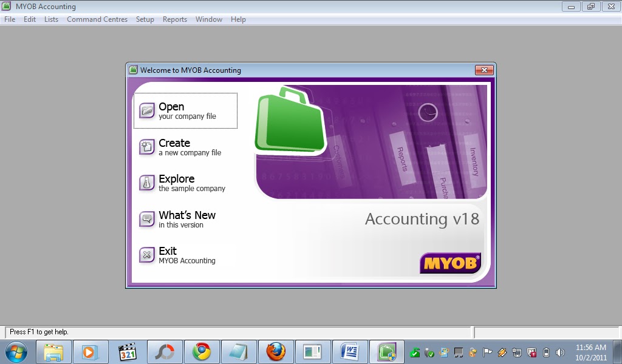Open MYOB Accounting from the taskbar

[386, 352]
